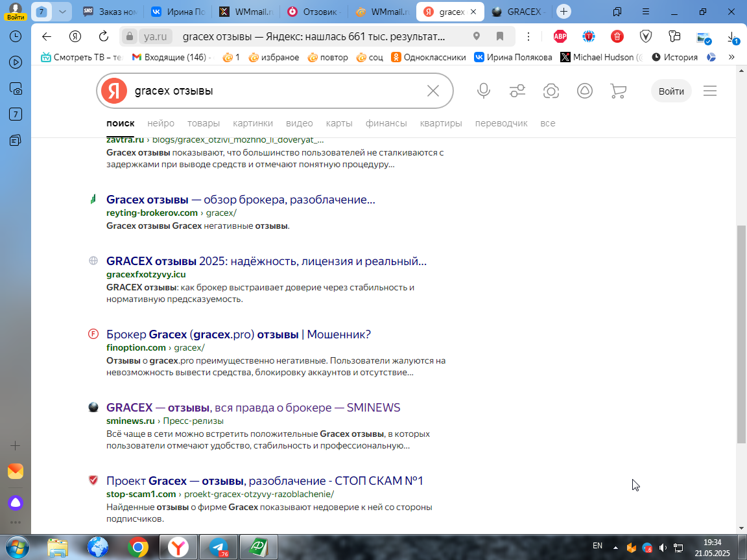Open a new tab with plus button
The height and width of the screenshot is (560, 747).
click(x=563, y=12)
